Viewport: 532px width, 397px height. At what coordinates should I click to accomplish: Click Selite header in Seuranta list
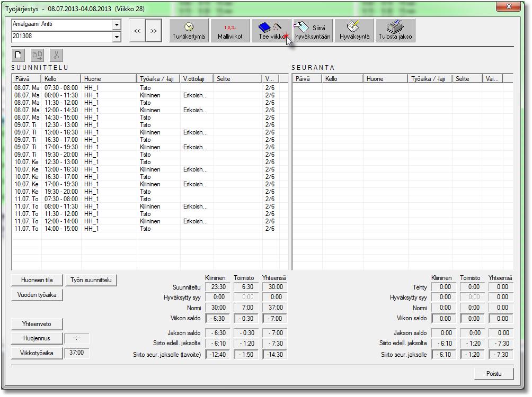pyautogui.click(x=467, y=79)
